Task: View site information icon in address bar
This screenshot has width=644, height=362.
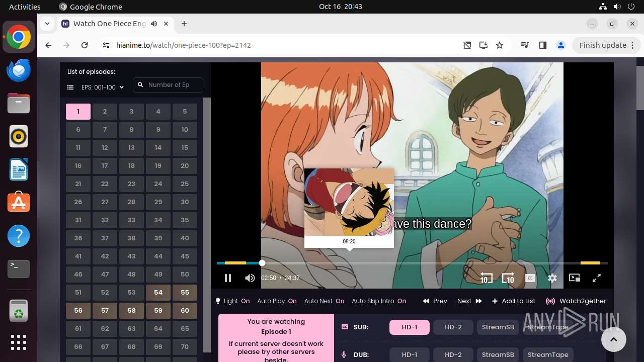Action: tap(106, 45)
